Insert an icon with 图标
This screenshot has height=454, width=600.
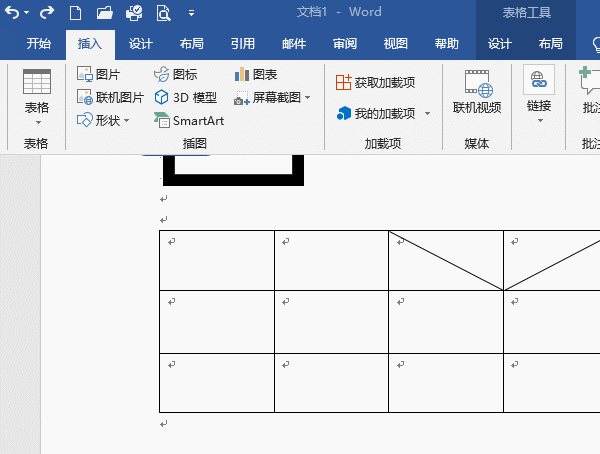click(x=176, y=74)
